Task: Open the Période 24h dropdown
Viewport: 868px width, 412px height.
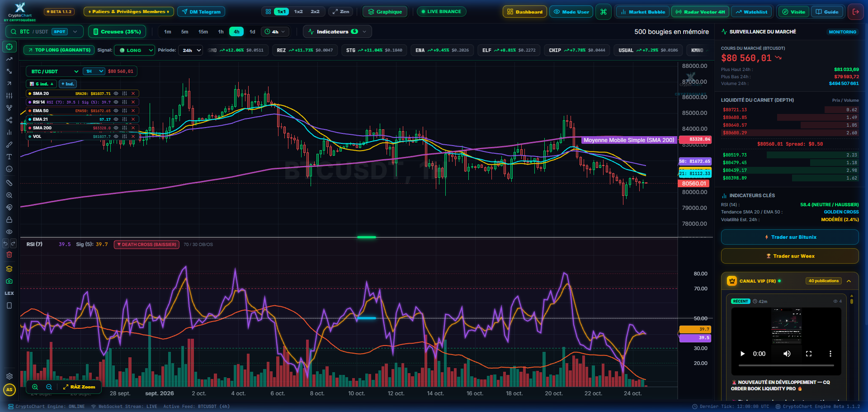Action: coord(190,50)
